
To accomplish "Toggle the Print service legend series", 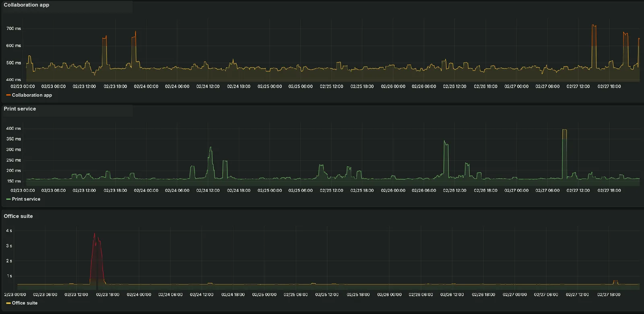I will click(26, 199).
